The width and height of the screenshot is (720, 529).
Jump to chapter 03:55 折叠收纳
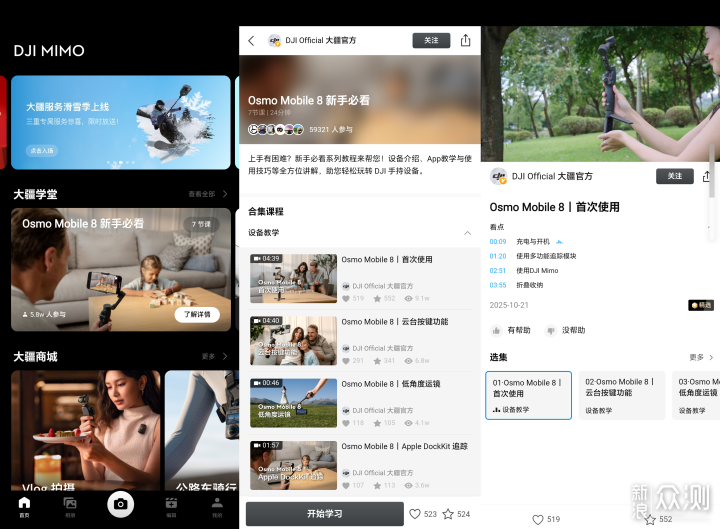tap(516, 285)
